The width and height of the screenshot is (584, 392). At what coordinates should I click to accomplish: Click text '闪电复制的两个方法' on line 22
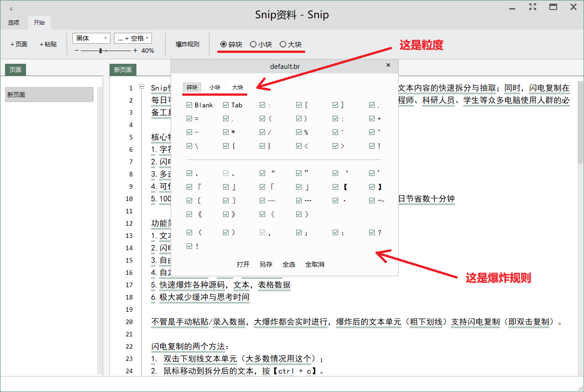(188, 346)
